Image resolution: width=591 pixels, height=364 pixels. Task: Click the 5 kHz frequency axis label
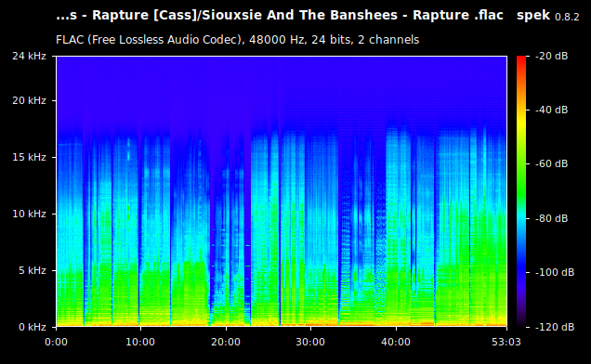[x=33, y=270]
